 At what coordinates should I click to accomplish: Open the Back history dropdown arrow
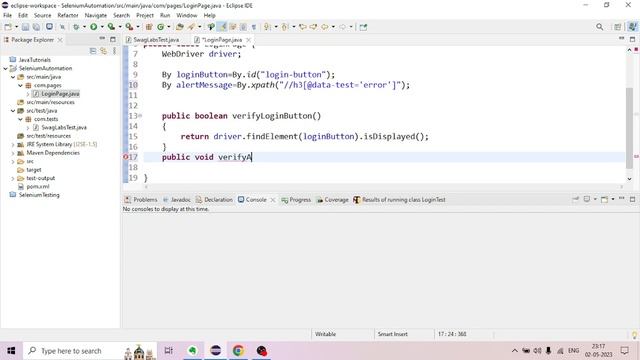pos(333,27)
